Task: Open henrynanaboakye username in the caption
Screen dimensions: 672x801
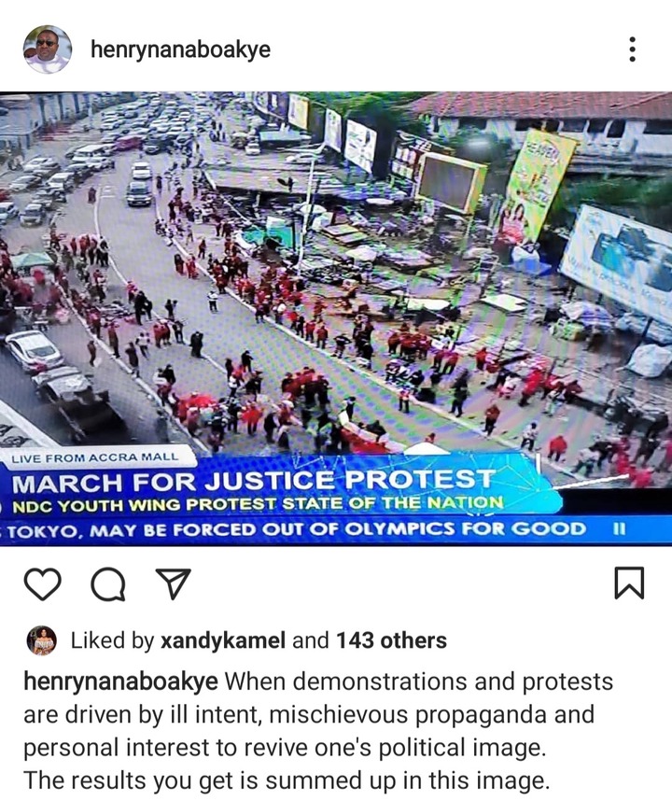Action: coord(120,682)
